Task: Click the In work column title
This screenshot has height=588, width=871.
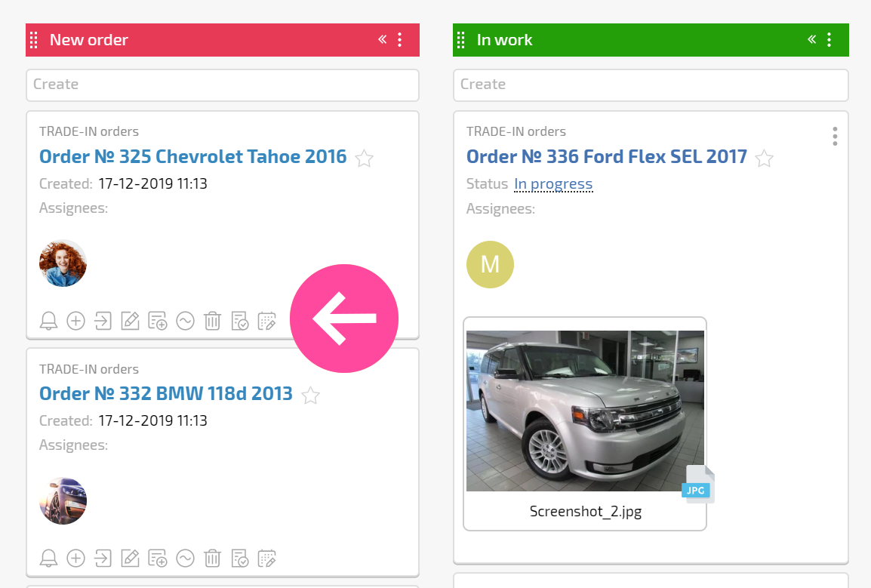Action: [504, 40]
